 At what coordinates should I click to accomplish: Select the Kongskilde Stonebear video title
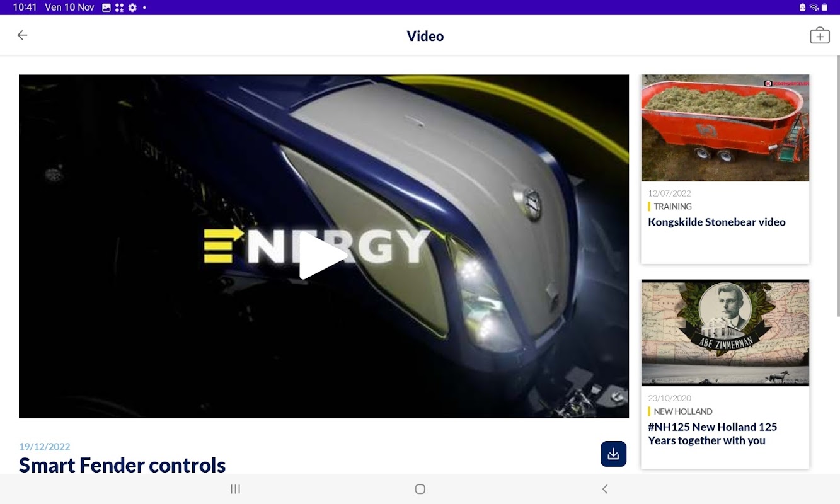point(716,222)
